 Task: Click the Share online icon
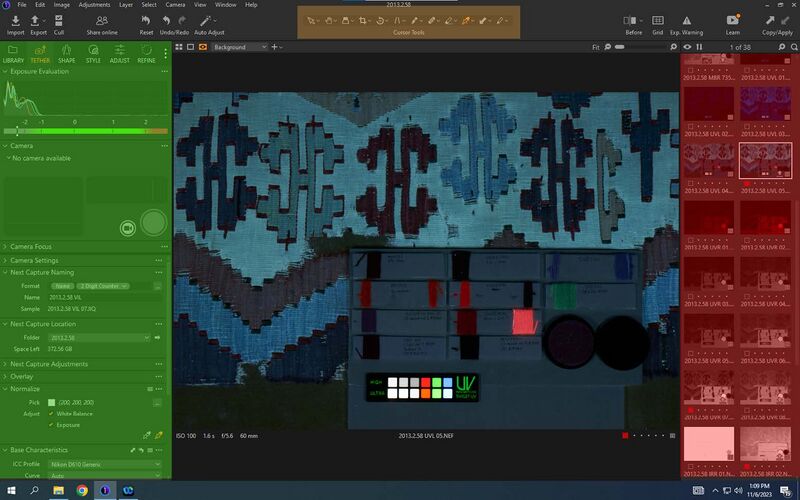[102, 20]
